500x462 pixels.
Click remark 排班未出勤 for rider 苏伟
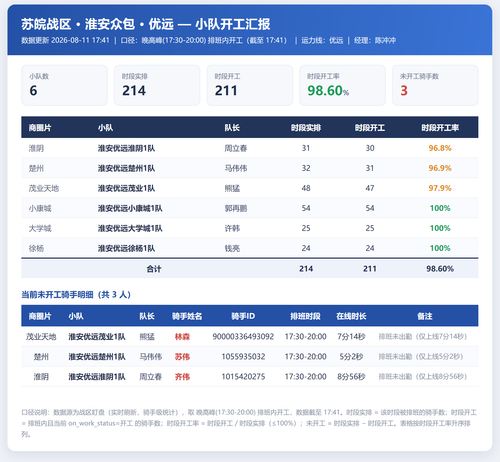click(x=421, y=357)
